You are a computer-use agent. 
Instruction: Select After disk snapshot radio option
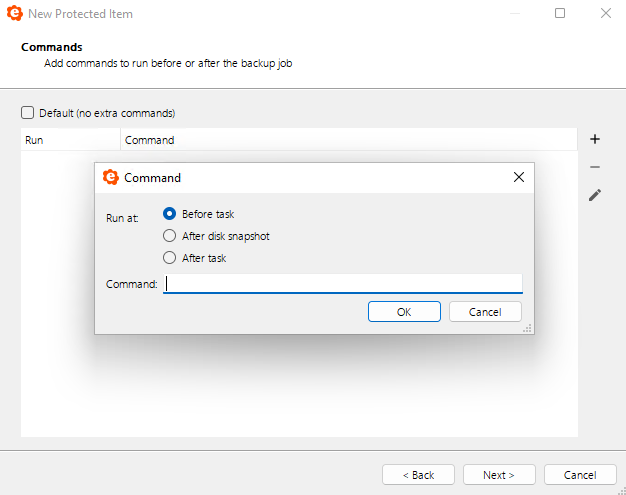click(x=169, y=236)
